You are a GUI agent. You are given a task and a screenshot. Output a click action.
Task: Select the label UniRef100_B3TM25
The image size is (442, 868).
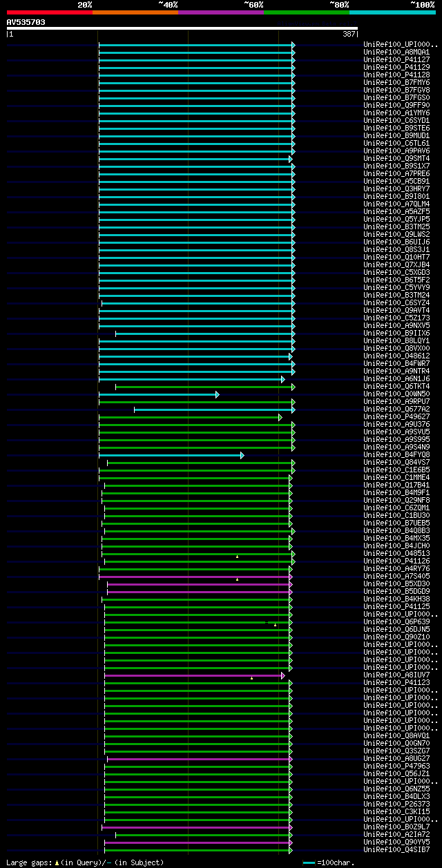396,227
